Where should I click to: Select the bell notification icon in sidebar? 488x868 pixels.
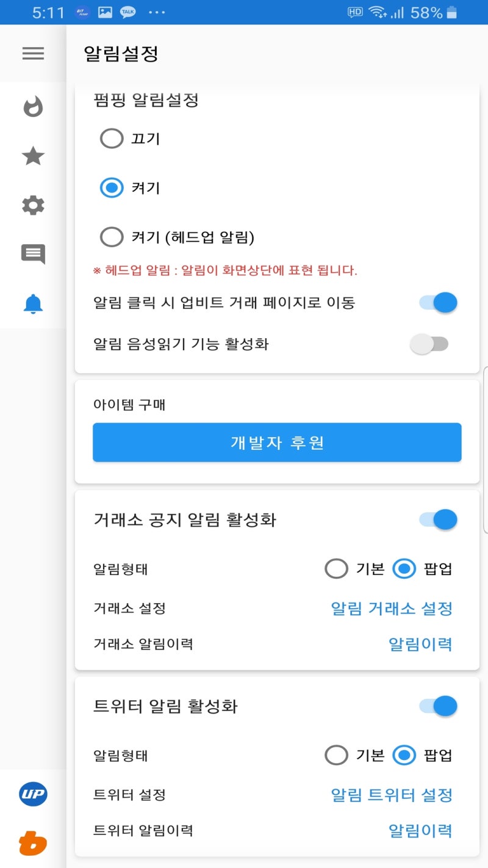(32, 304)
